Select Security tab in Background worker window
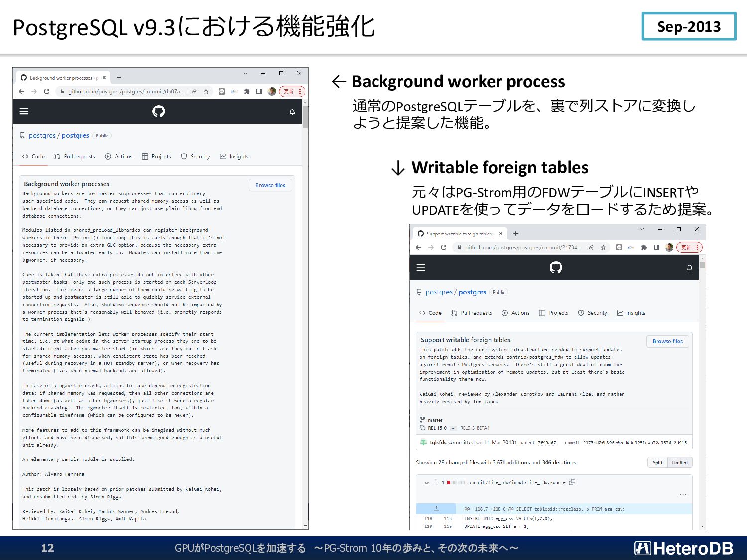 tap(195, 156)
